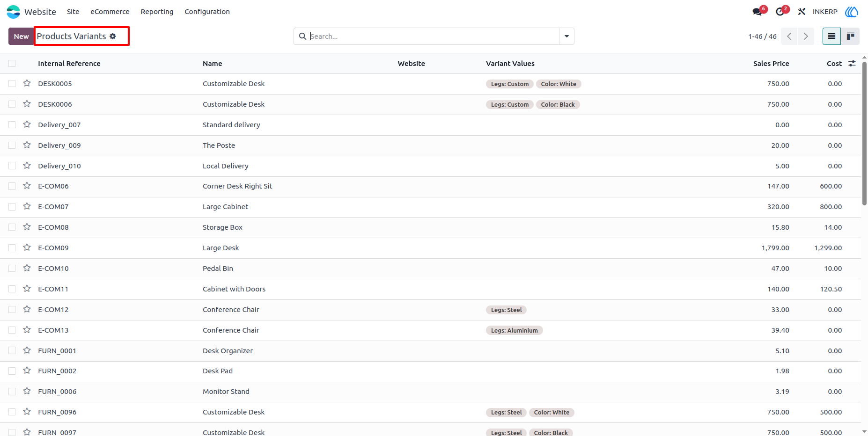
Task: Expand the search options dropdown arrow
Action: point(566,36)
